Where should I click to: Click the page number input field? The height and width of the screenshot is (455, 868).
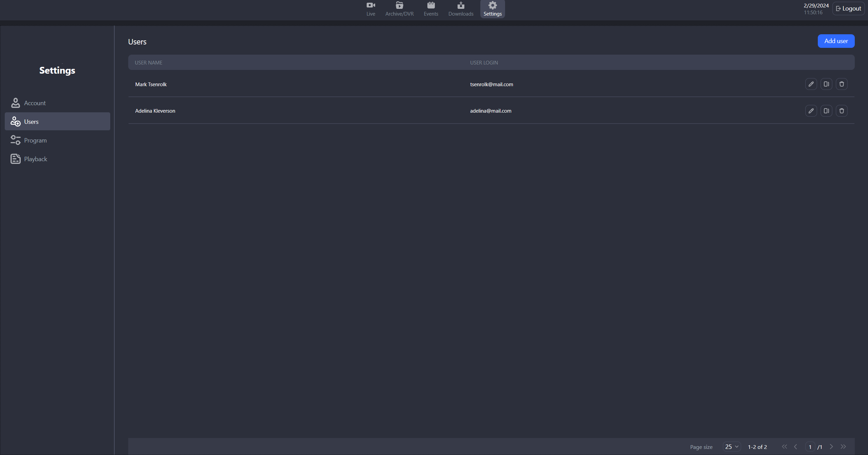point(810,447)
